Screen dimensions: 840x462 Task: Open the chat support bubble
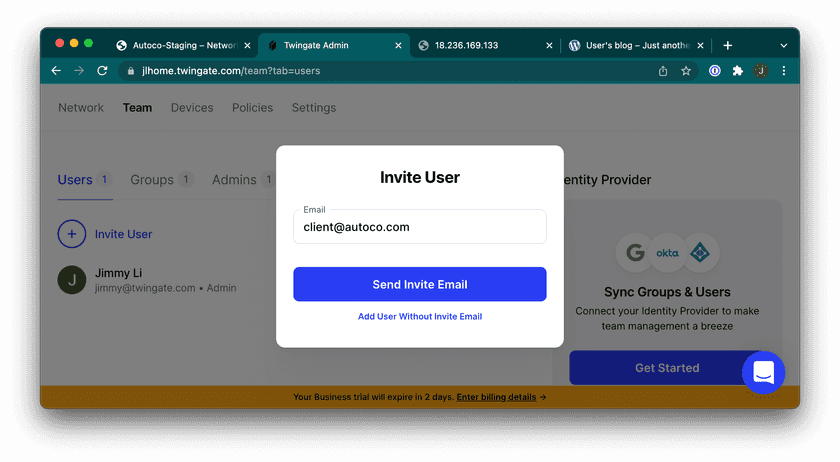(763, 372)
